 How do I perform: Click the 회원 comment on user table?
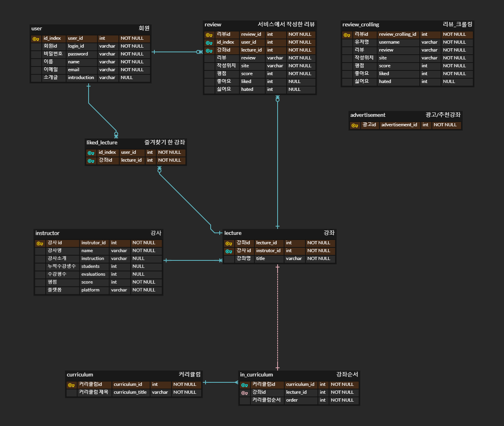144,28
